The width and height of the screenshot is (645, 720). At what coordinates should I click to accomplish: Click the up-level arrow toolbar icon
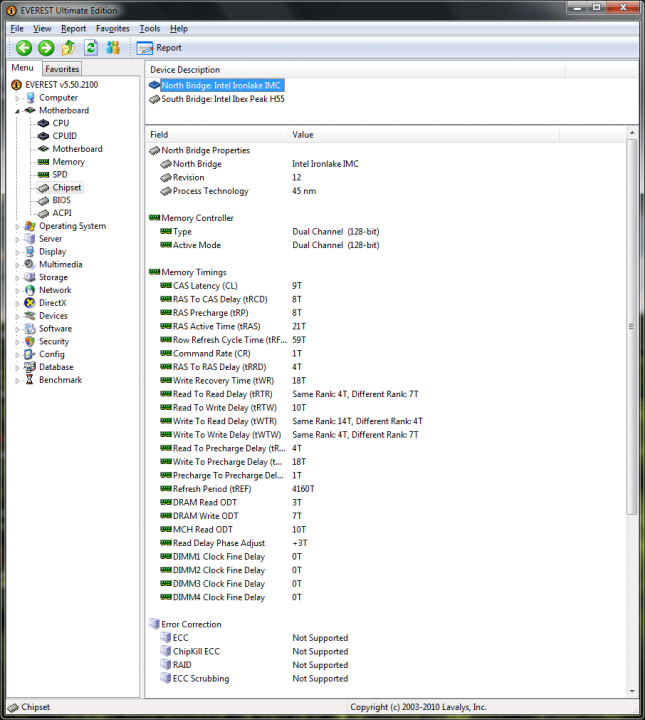tap(68, 48)
